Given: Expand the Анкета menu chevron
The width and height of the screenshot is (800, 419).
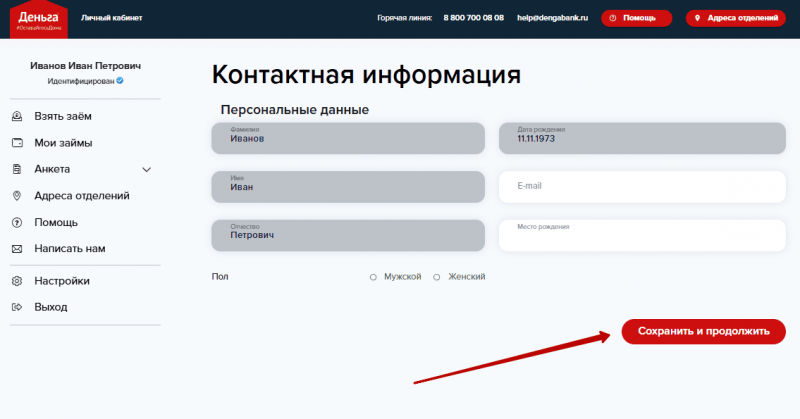Looking at the screenshot, I should [146, 169].
